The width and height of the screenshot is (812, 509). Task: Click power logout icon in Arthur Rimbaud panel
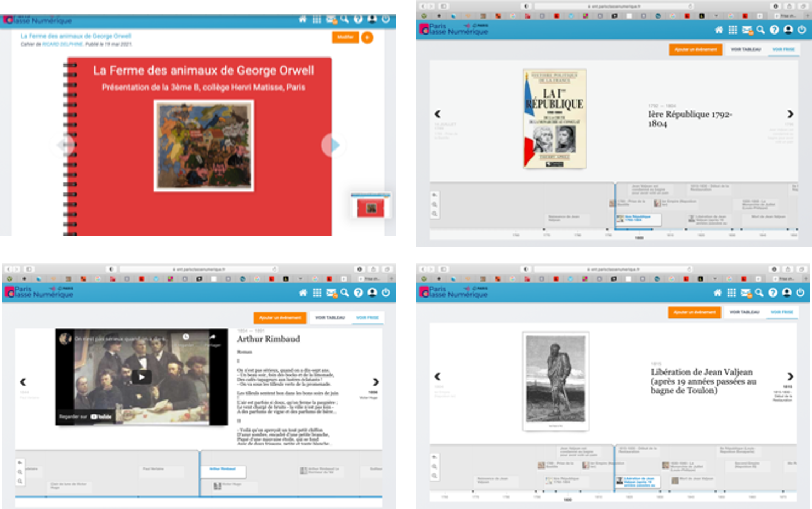(386, 293)
